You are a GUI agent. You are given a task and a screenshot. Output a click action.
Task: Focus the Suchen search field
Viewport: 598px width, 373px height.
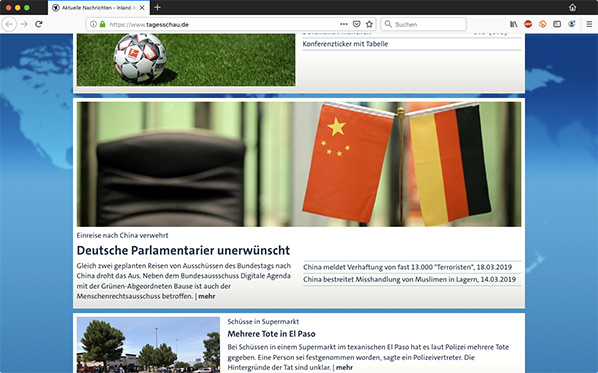pyautogui.click(x=423, y=24)
